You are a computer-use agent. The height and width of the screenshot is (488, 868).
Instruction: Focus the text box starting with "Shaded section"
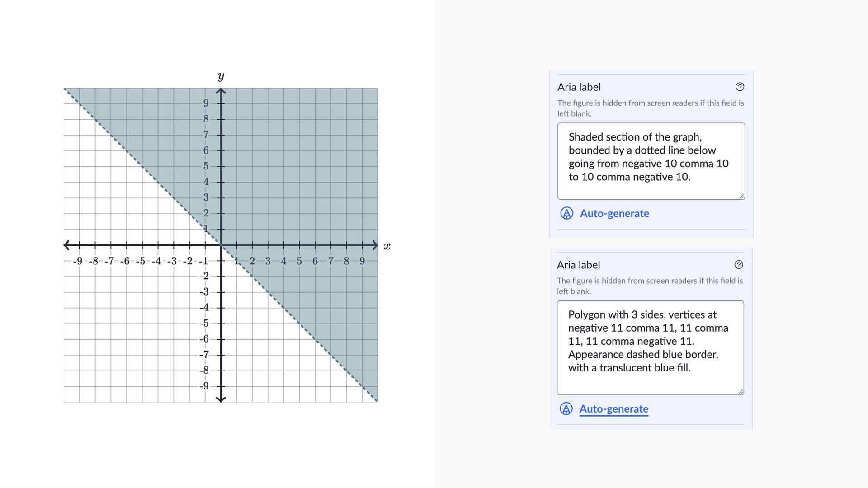coord(651,161)
